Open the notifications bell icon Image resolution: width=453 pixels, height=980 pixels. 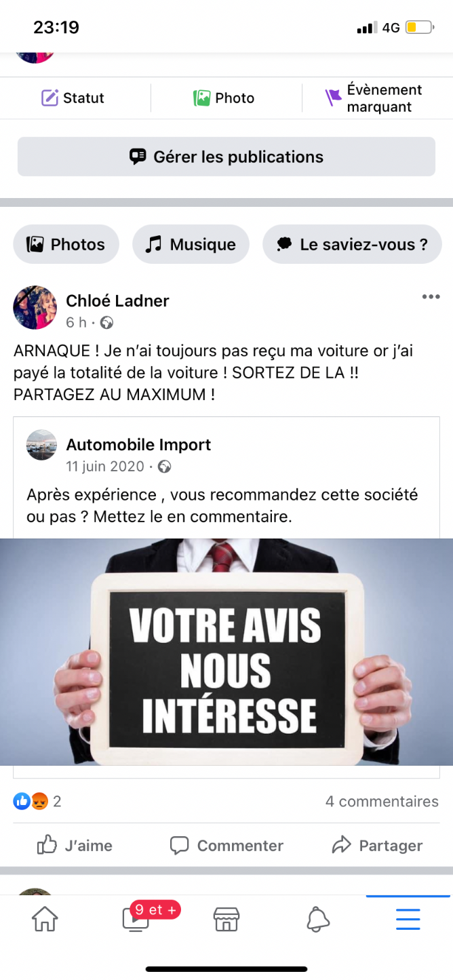click(x=318, y=919)
